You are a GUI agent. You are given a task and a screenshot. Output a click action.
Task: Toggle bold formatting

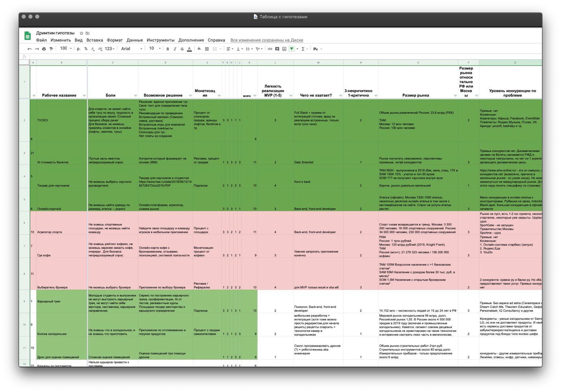tap(168, 49)
